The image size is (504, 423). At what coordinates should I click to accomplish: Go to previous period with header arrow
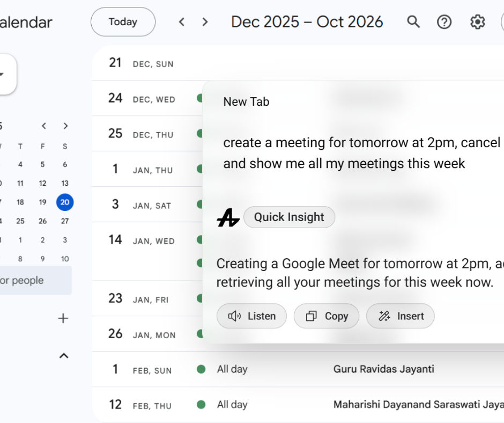[x=182, y=22]
